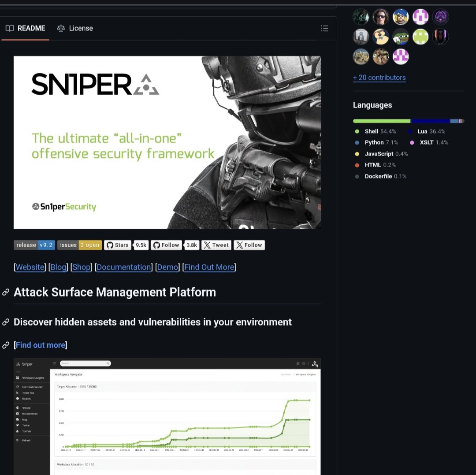Click the 9.5k stars count badge

141,245
